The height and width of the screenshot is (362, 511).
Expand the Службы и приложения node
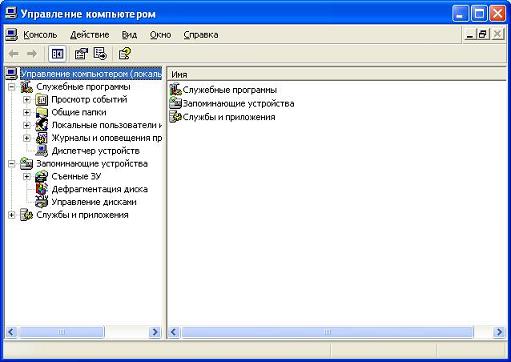11,215
